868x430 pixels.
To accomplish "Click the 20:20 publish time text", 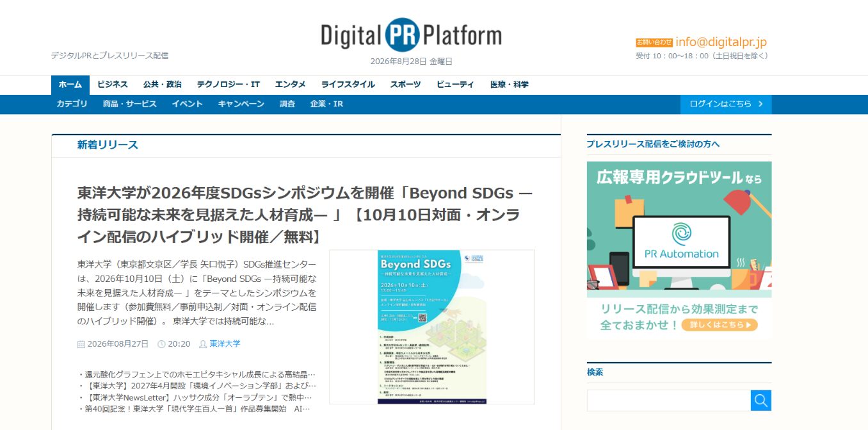I will (x=179, y=344).
